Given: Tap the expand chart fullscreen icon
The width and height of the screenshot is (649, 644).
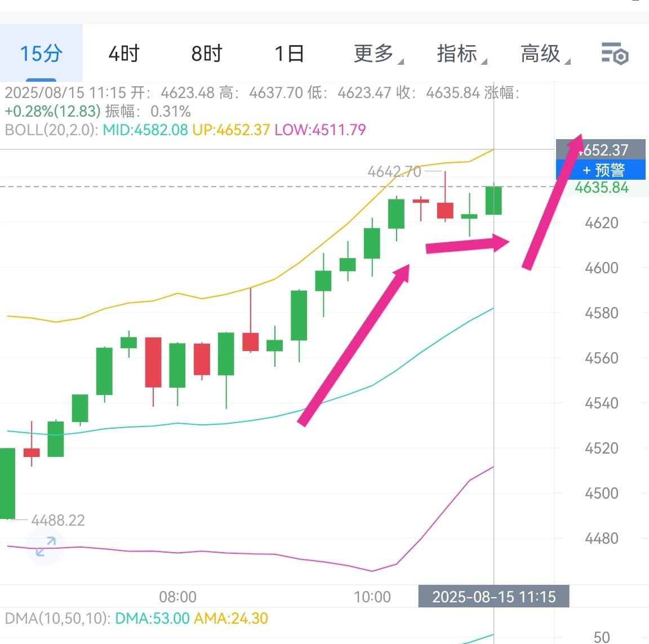Looking at the screenshot, I should click(x=46, y=547).
